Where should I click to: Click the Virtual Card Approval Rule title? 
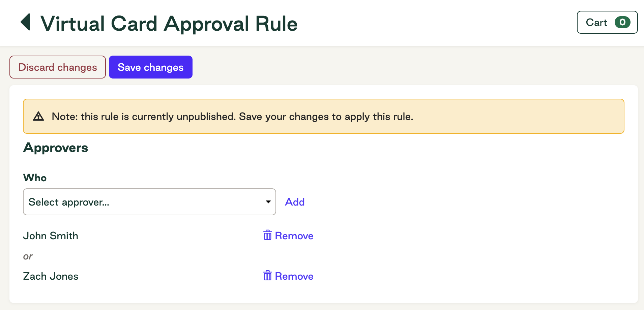pyautogui.click(x=169, y=24)
